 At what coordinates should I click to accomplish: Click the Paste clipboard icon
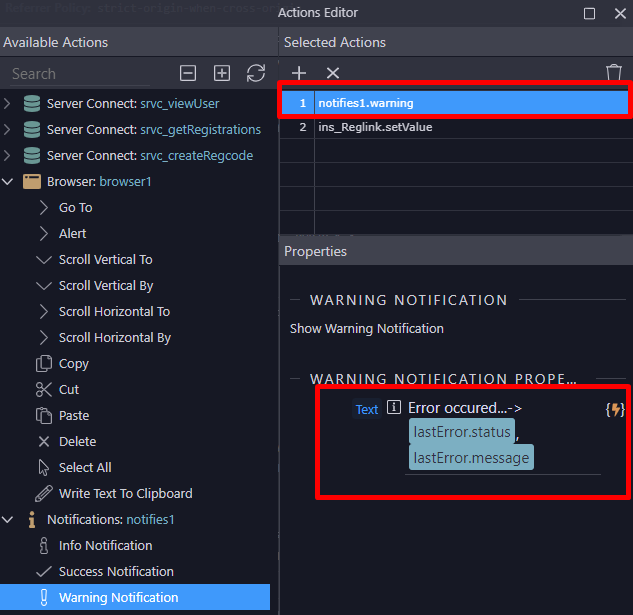point(44,416)
